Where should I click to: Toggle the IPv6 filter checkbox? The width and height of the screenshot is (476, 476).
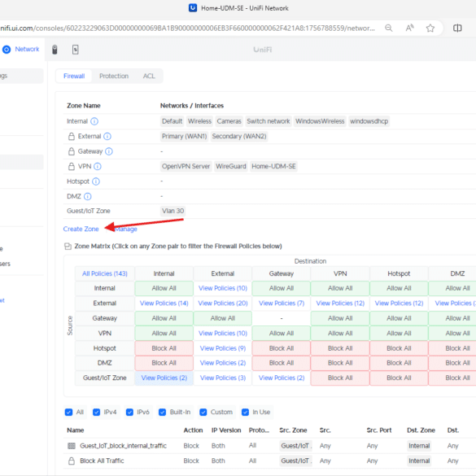click(x=129, y=412)
